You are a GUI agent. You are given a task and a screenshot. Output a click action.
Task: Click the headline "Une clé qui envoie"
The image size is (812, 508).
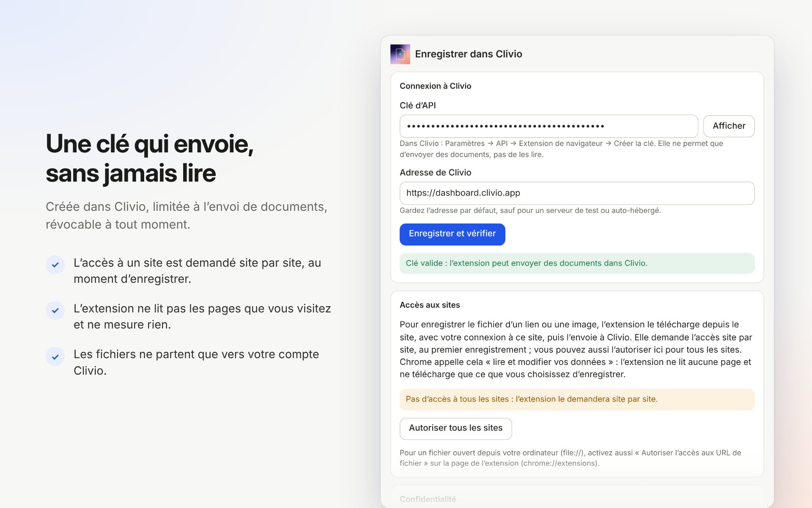(x=150, y=158)
